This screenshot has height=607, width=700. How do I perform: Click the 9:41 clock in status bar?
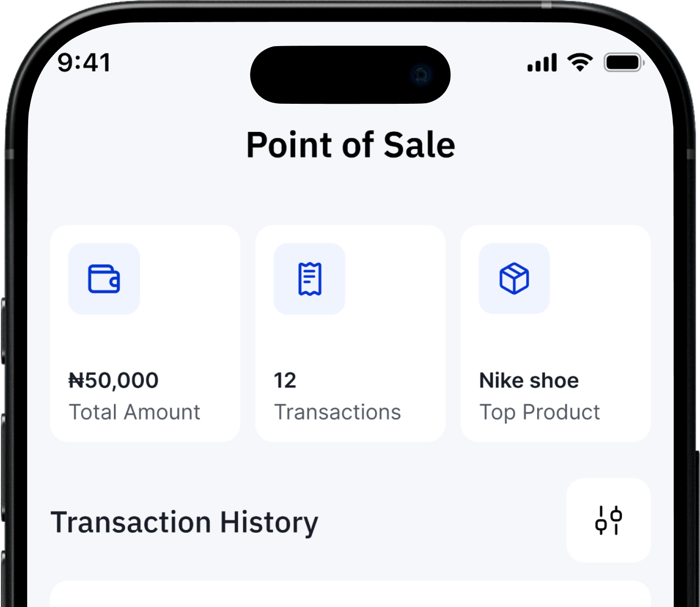[x=84, y=62]
